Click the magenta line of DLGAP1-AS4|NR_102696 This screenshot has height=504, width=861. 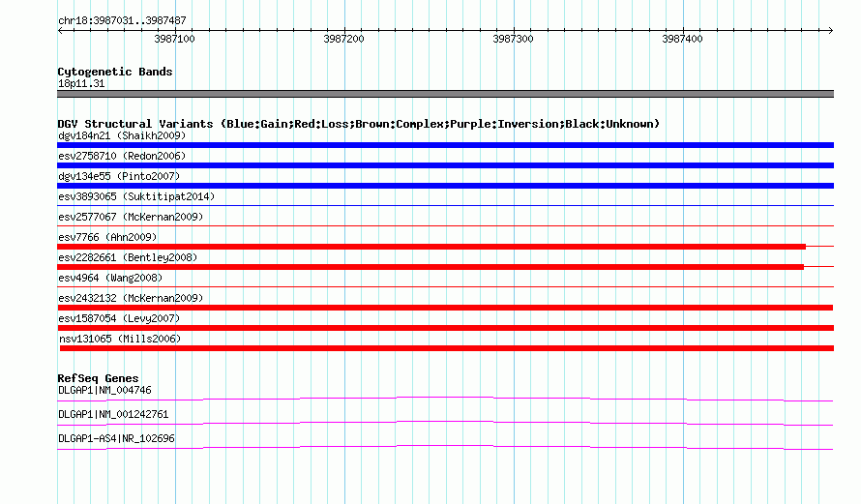tap(445, 446)
